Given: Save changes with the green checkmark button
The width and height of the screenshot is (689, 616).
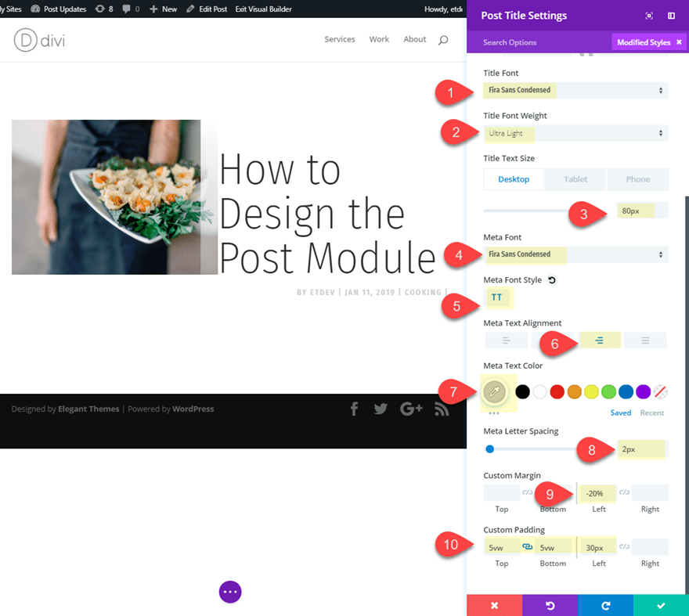Looking at the screenshot, I should click(661, 605).
